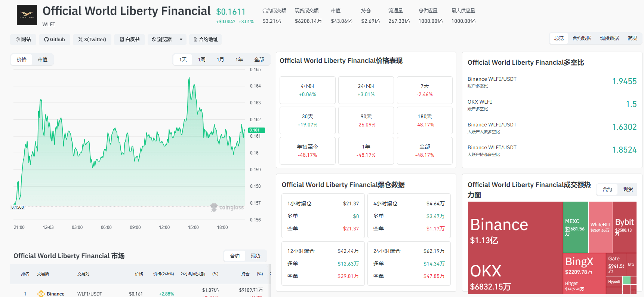The image size is (644, 297).
Task: Click the Binance logo in market table
Action: click(x=41, y=294)
